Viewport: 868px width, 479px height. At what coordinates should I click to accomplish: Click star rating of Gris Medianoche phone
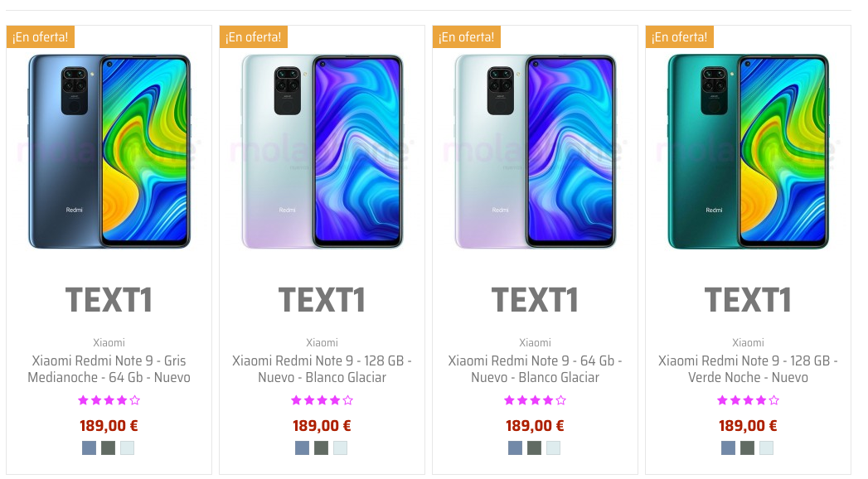click(x=109, y=400)
